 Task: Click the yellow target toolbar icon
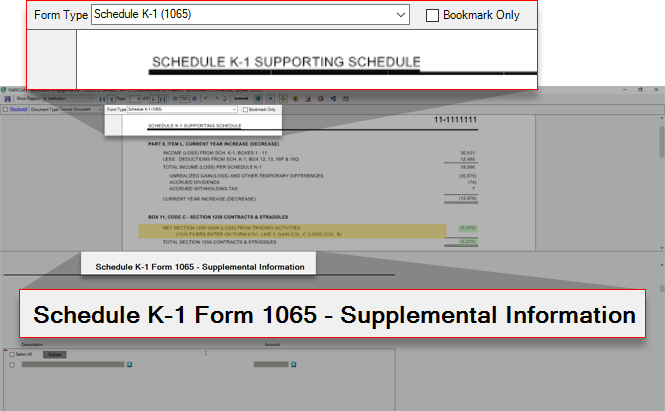point(283,98)
